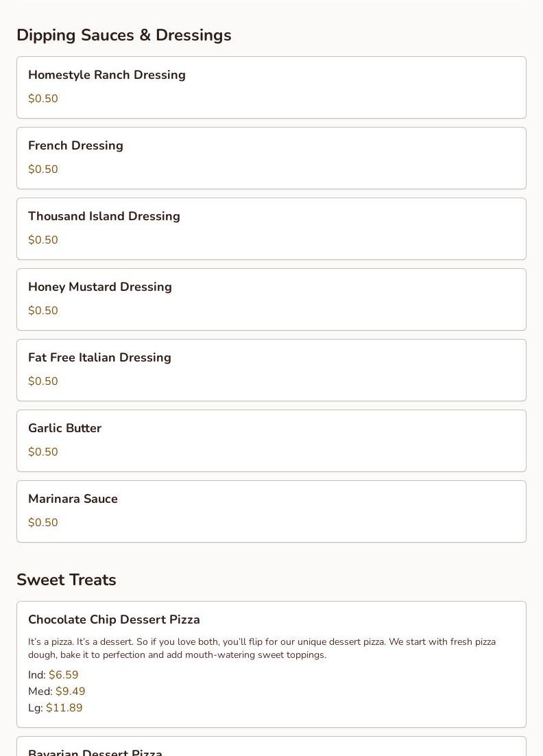Open the Chocolate Chip Dessert Pizza title

114,619
